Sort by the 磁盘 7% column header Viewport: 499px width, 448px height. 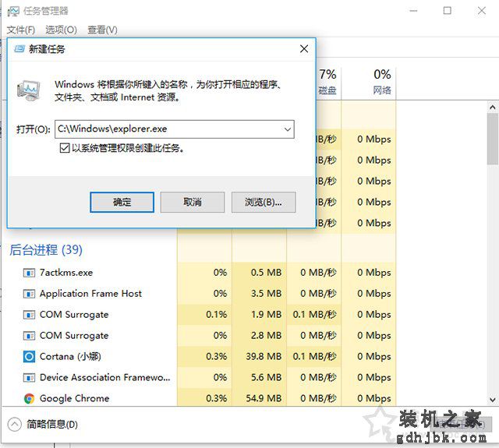pos(327,82)
